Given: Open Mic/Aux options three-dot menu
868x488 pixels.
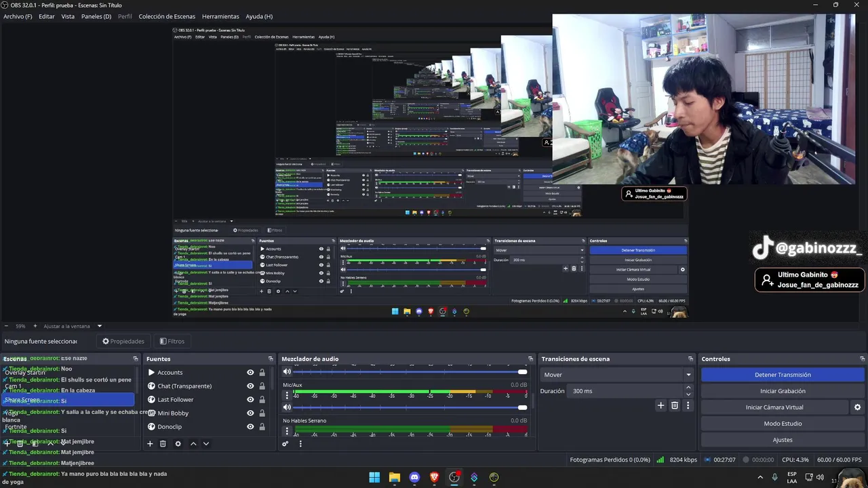Looking at the screenshot, I should pyautogui.click(x=287, y=395).
